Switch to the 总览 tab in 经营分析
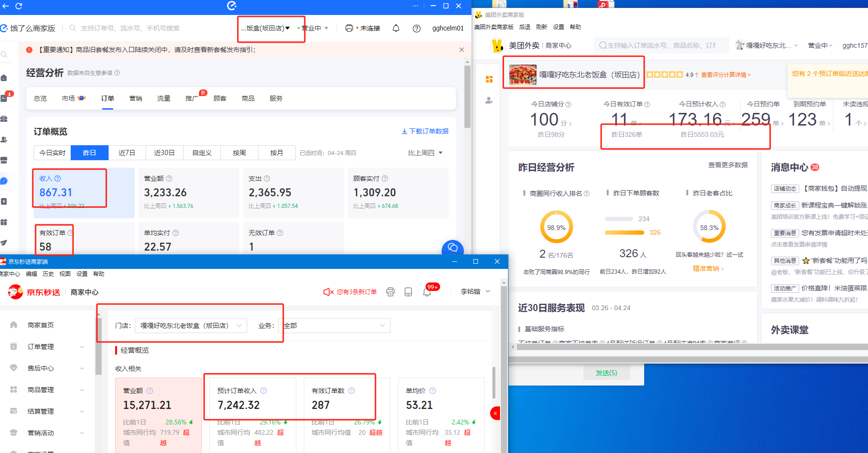Viewport: 868px width, 453px height. (40, 98)
